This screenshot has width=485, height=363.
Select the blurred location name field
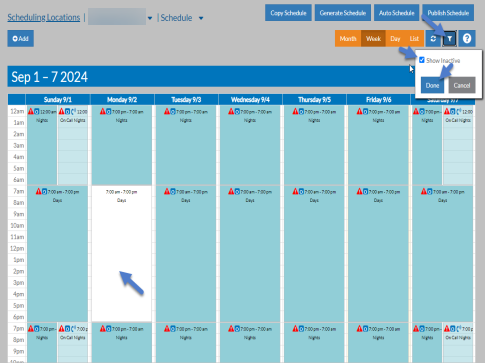click(x=117, y=17)
